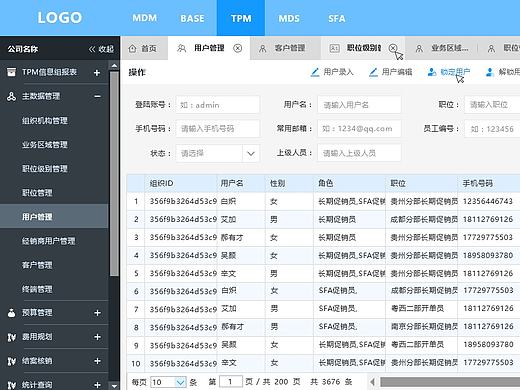Click 粤西二部开单员 in row 7
Screen dimensions: 520x390
(x=417, y=309)
